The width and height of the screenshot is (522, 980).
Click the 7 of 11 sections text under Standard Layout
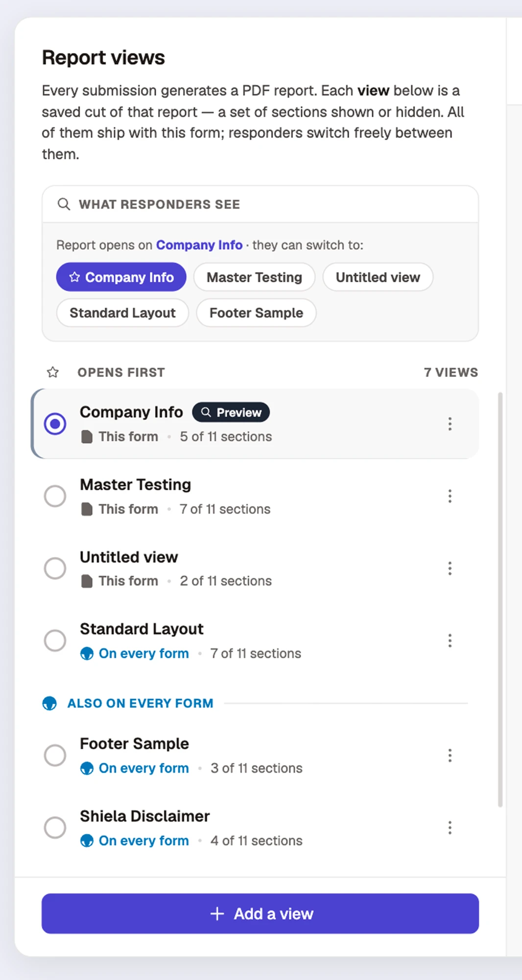coord(256,654)
